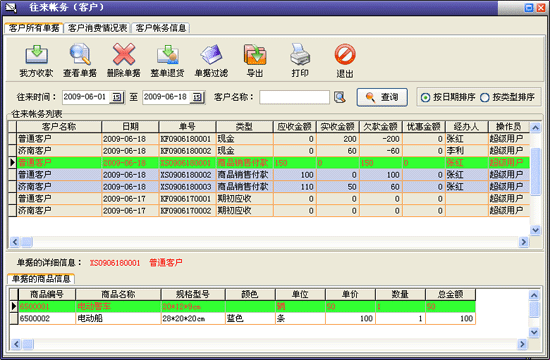Click the 打印 printer icon
This screenshot has width=550, height=360.
300,54
